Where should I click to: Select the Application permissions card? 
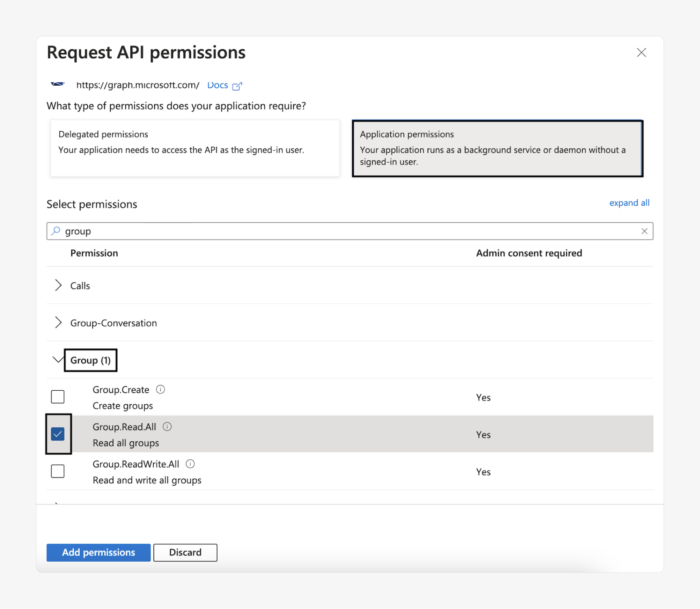[497, 148]
